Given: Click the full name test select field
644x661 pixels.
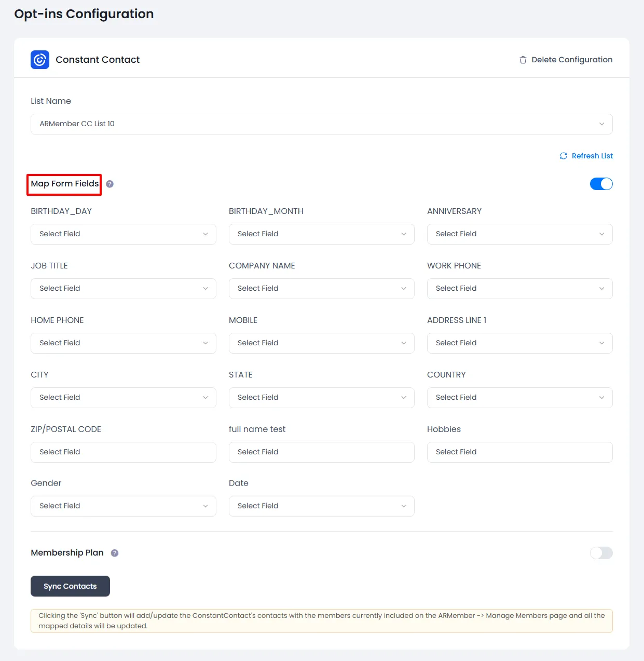Looking at the screenshot, I should coord(321,452).
